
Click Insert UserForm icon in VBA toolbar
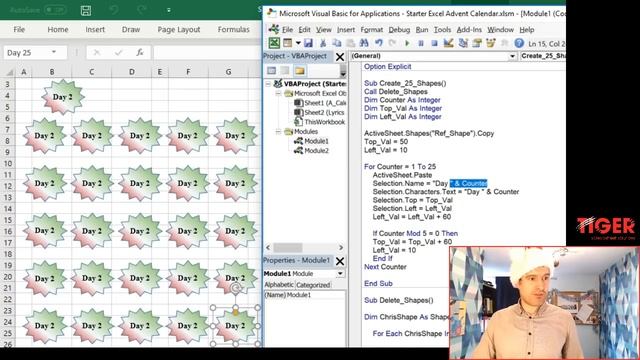point(287,43)
